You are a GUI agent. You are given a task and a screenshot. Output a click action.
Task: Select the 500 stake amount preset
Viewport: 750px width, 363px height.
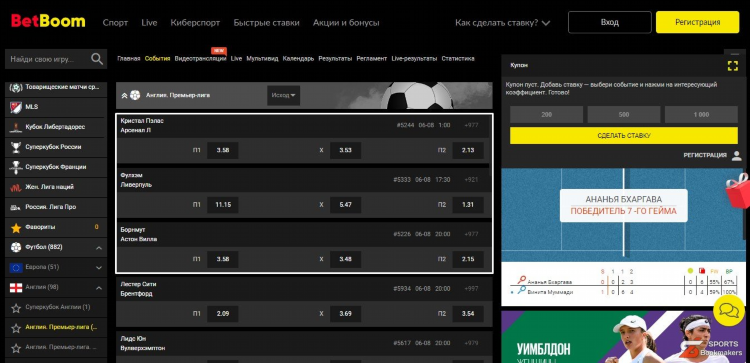point(624,115)
